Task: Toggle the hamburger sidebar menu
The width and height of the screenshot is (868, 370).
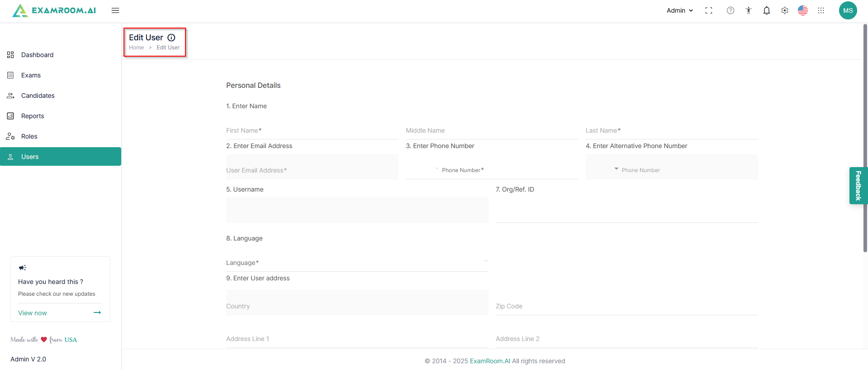Action: (115, 10)
